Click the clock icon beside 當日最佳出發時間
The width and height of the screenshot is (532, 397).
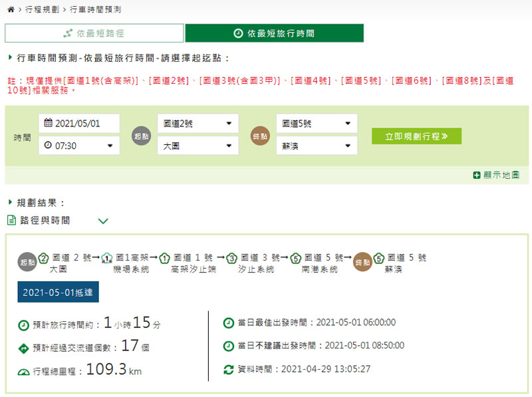pyautogui.click(x=228, y=323)
